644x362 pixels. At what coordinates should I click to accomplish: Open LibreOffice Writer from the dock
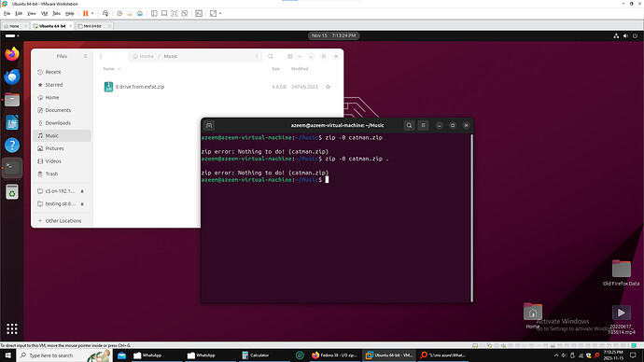coord(12,123)
